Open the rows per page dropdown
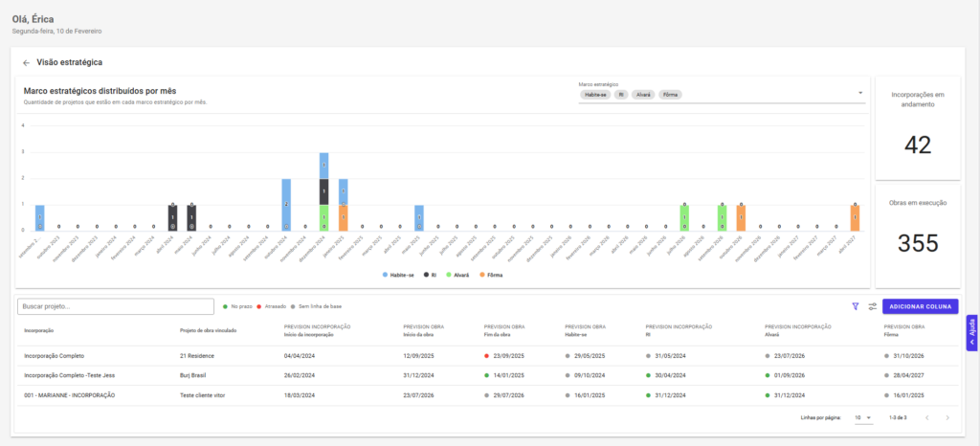The image size is (980, 446). pyautogui.click(x=863, y=418)
